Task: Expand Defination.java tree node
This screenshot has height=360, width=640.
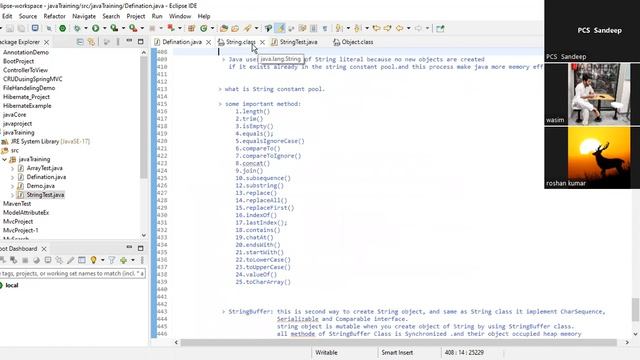Action: click(12, 177)
